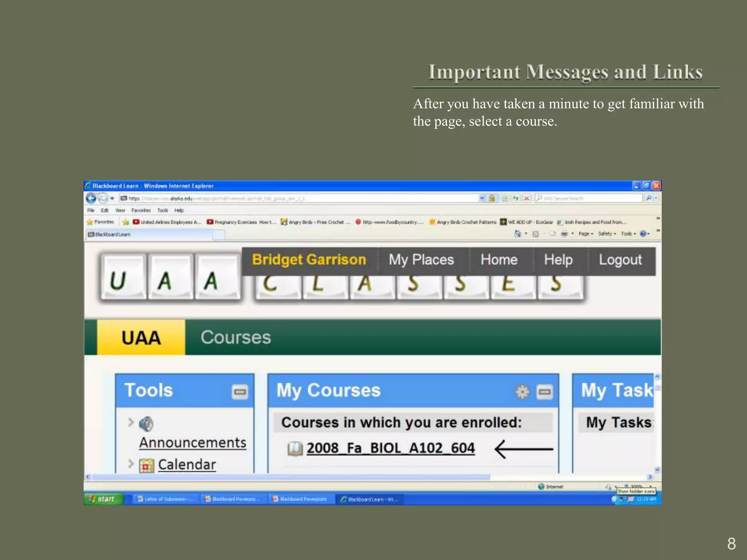Select the Blackboard Learn browser tab
The image size is (747, 560).
click(x=149, y=234)
